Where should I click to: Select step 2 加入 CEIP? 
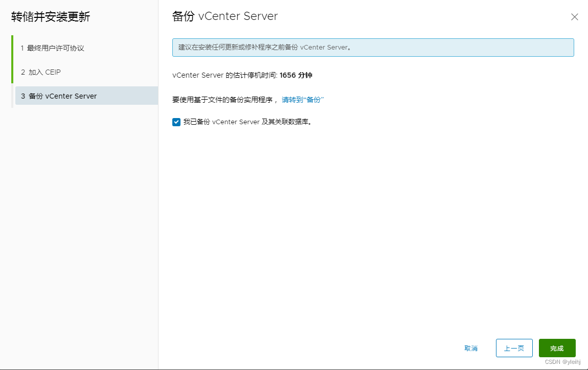point(40,72)
